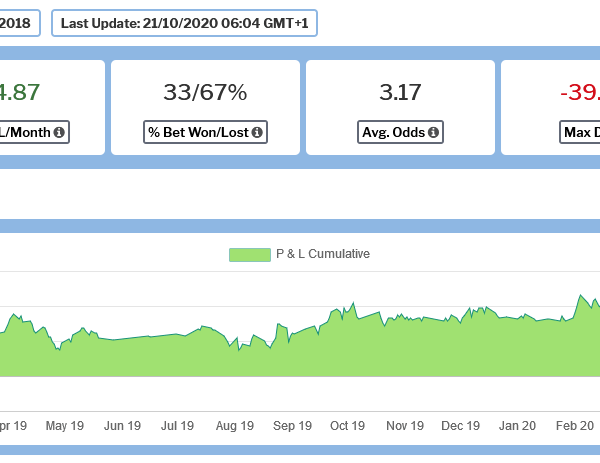This screenshot has height=463, width=600.
Task: Click the 2018 date badge
Action: pos(18,23)
